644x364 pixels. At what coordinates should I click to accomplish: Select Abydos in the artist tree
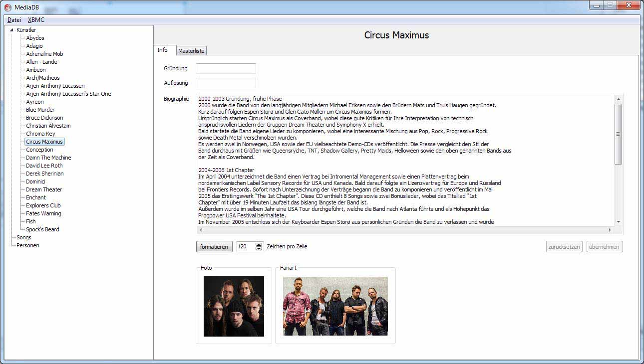35,38
